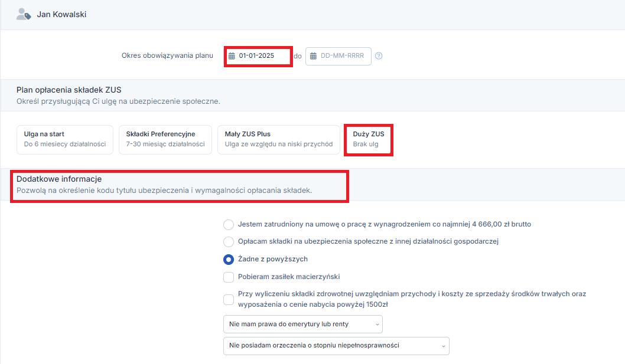This screenshot has width=625, height=364.
Task: Enable checkbox for fixed asset sales in health contribution
Action: [229, 300]
